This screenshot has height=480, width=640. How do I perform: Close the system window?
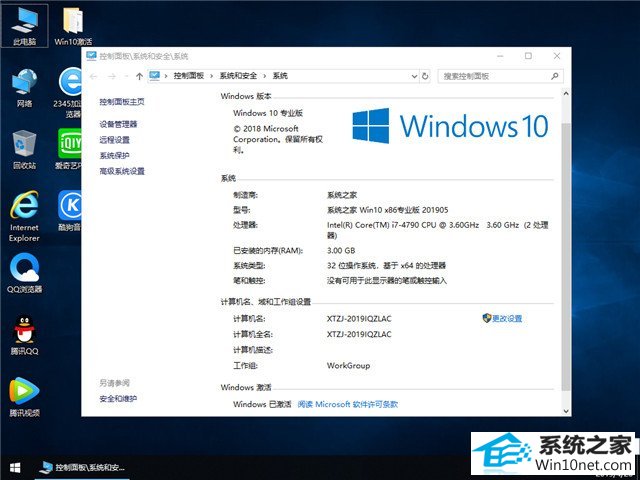tap(557, 56)
